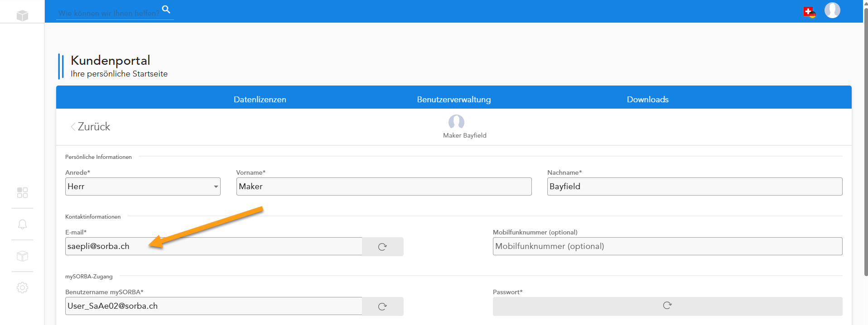Click the E-mail field saepli@sorba.ch
Image resolution: width=868 pixels, height=325 pixels.
pos(214,246)
